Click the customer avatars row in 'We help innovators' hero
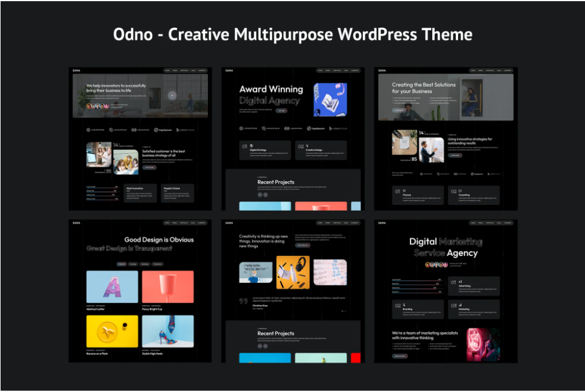The height and width of the screenshot is (392, 585). [x=97, y=106]
